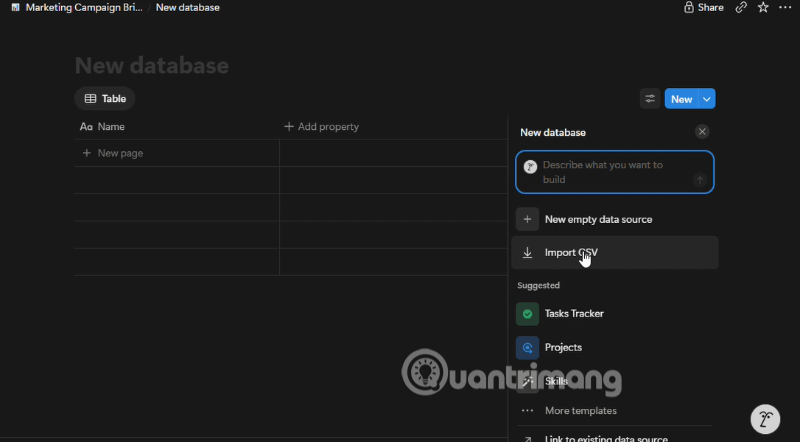
Task: Close the New database panel
Action: point(702,132)
